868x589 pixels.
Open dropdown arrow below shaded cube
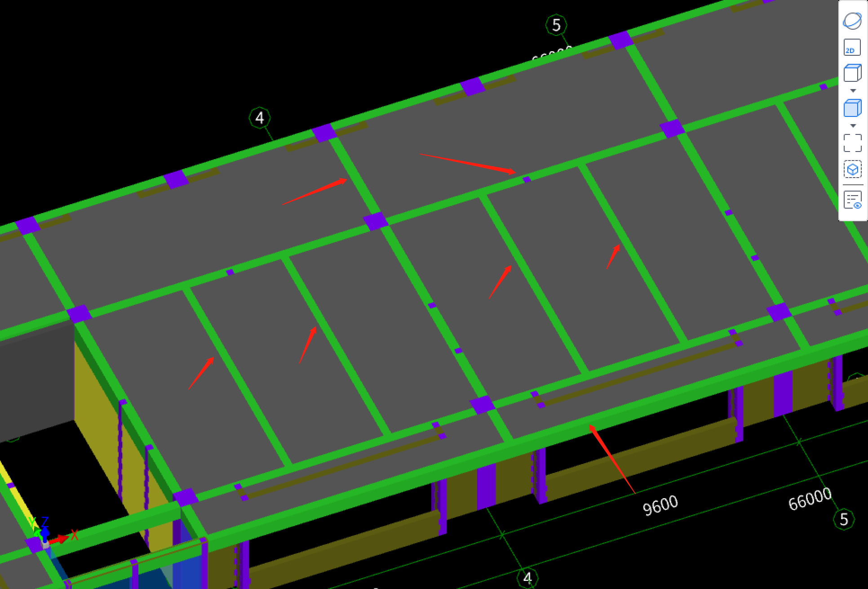(x=853, y=126)
